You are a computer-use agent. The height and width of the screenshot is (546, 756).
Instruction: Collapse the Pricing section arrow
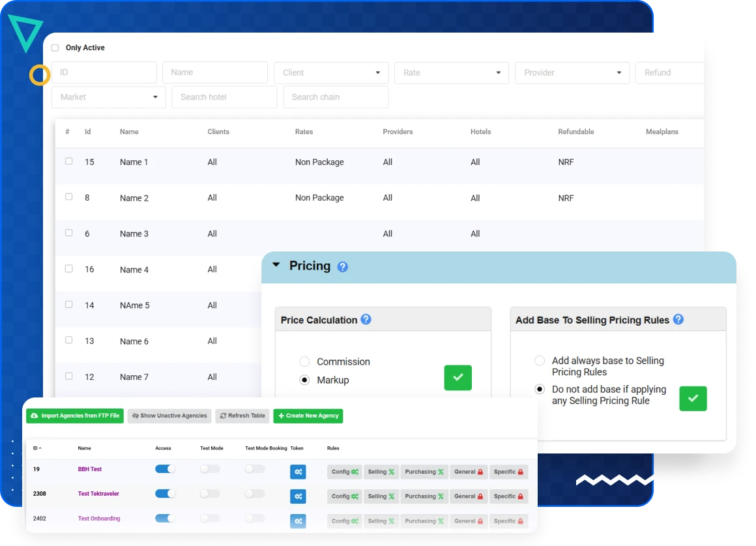click(x=276, y=265)
